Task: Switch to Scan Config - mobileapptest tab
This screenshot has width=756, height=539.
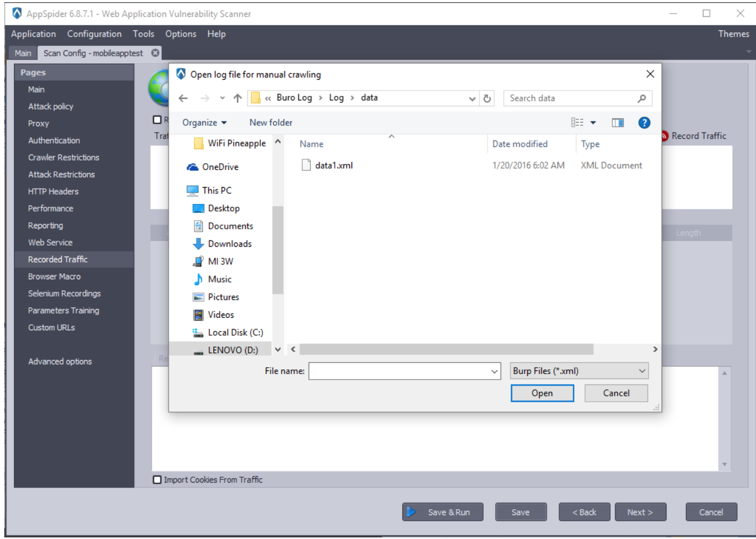Action: click(x=93, y=53)
